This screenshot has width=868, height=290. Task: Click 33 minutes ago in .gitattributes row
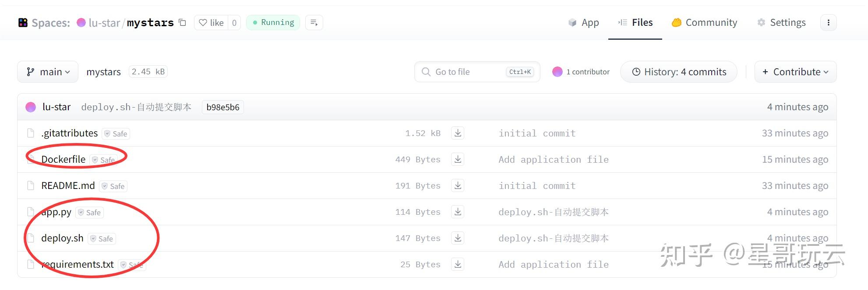[795, 133]
